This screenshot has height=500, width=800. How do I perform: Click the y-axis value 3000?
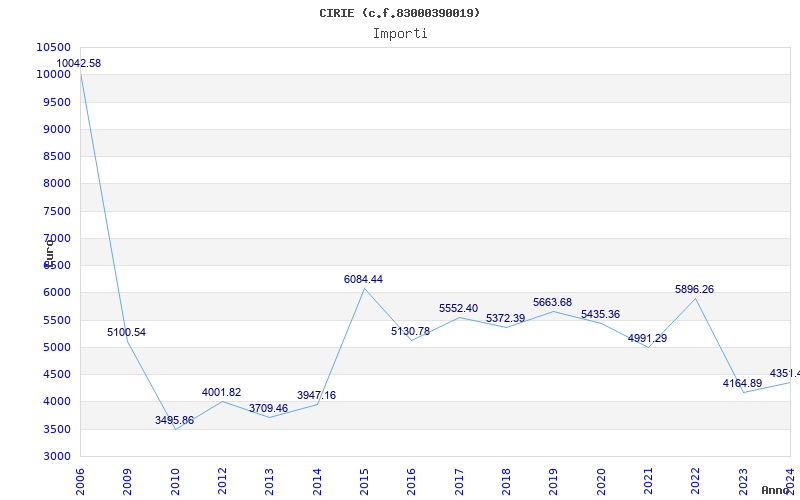tap(57, 457)
